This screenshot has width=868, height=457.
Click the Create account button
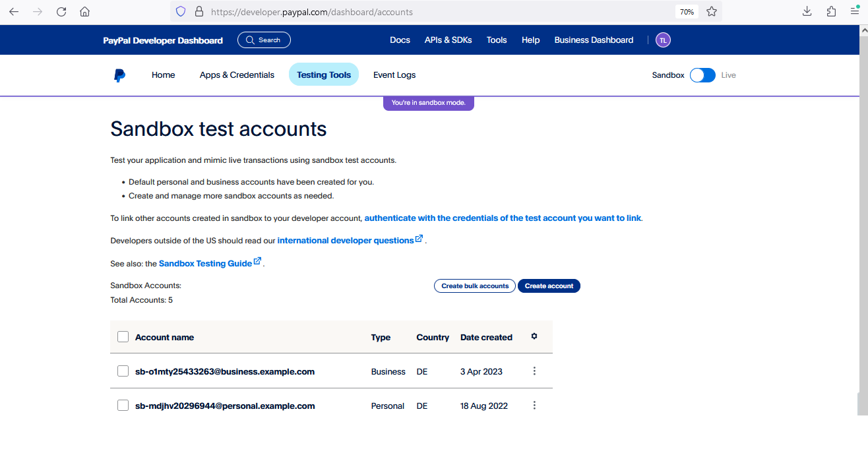[x=549, y=286]
